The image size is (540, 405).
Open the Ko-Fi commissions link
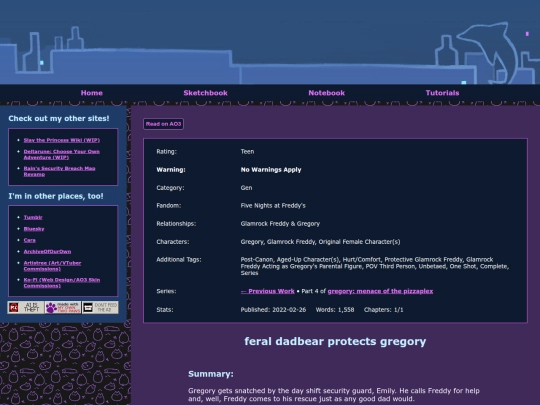click(x=62, y=283)
